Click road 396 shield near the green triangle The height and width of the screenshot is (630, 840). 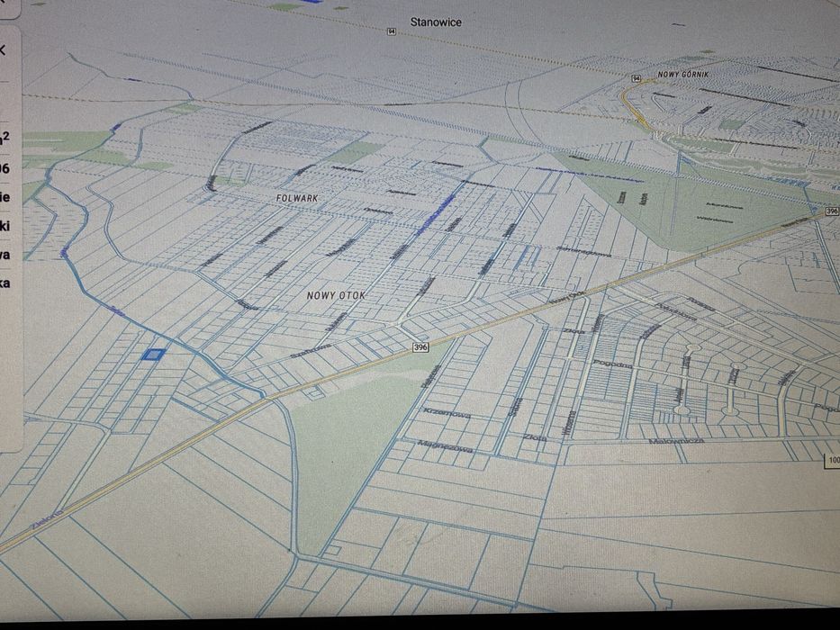[420, 347]
